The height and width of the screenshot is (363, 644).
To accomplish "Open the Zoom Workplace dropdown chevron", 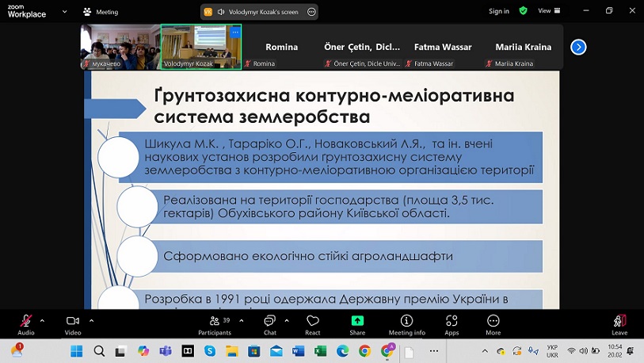I will coord(64,12).
